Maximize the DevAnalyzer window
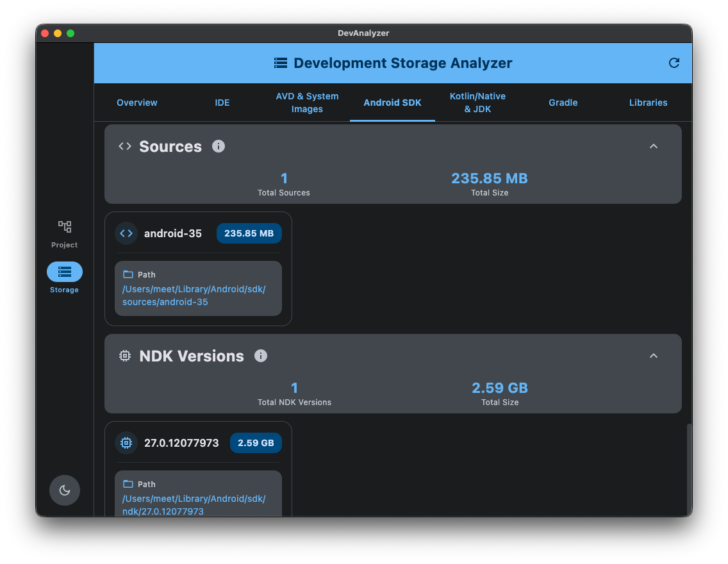 coord(70,33)
